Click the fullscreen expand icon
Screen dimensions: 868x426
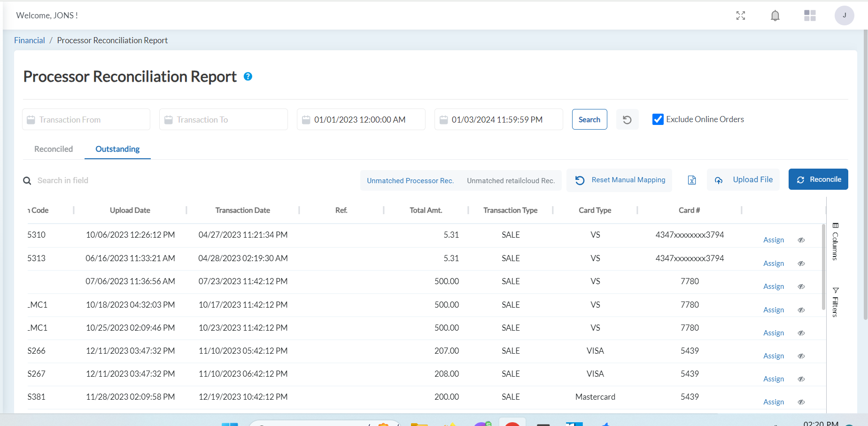coord(741,15)
